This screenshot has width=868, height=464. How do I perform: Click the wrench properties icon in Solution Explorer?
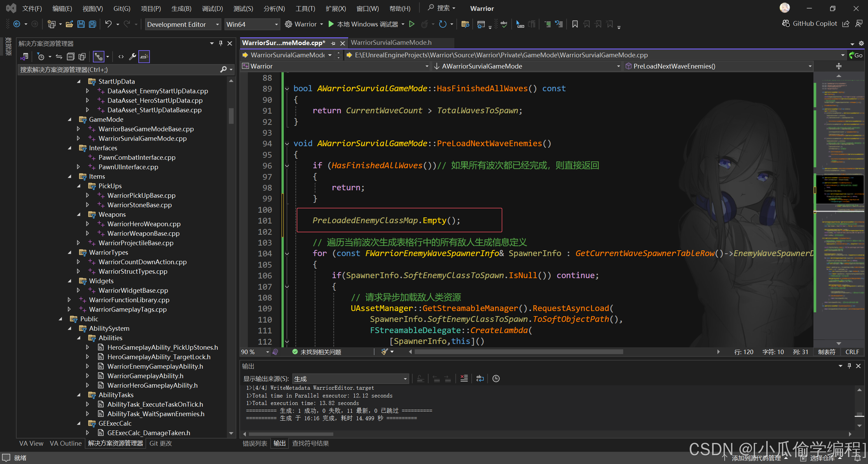[x=132, y=57]
